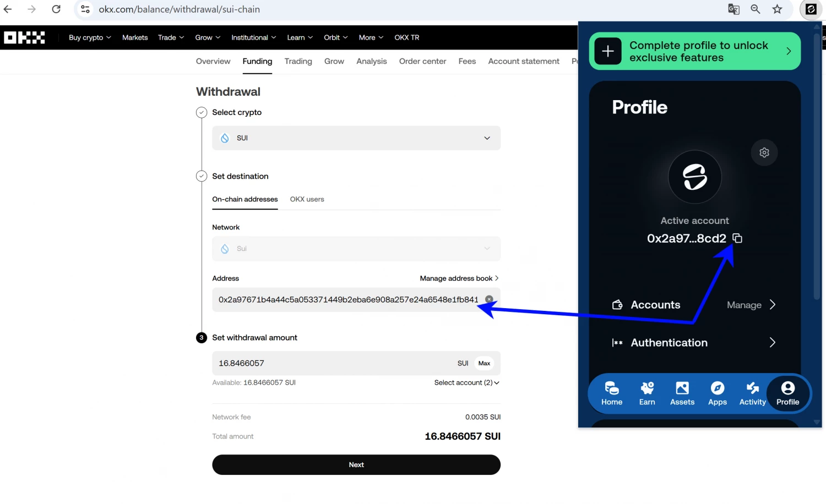Expand the Trade menu

(x=171, y=37)
